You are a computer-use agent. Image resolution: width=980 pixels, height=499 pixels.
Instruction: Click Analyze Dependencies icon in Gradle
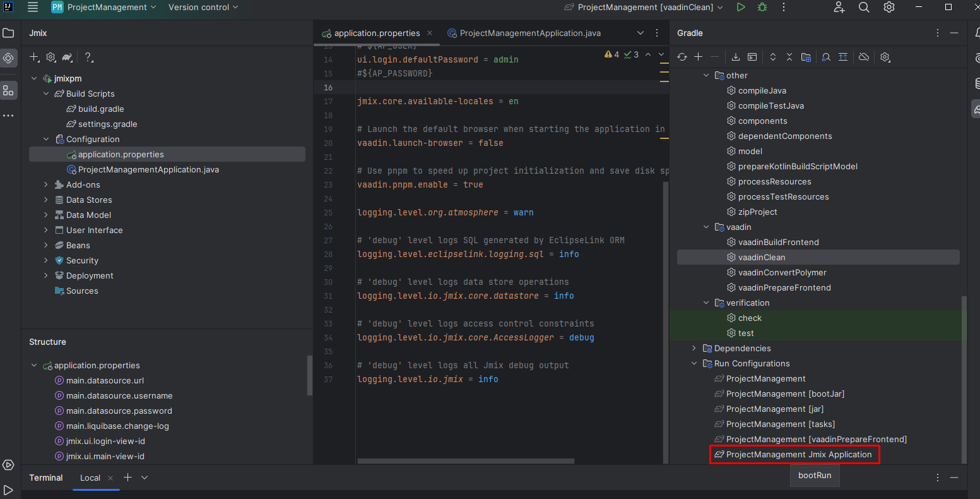(826, 57)
